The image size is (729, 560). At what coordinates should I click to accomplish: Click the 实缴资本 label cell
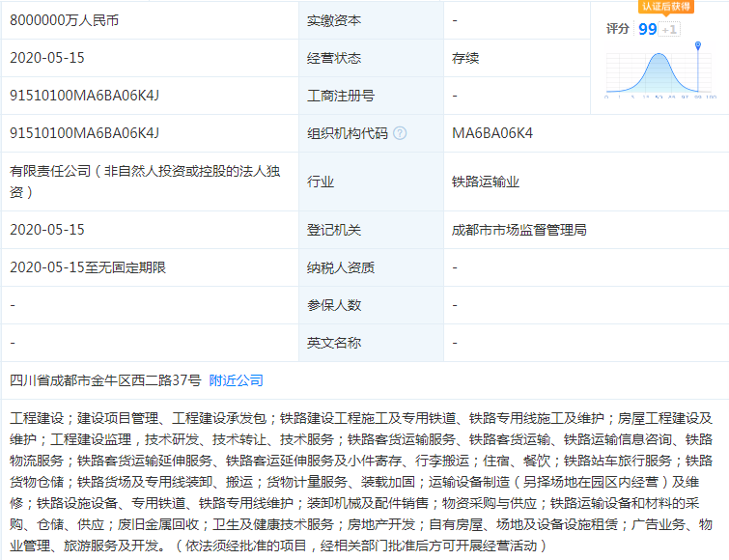tap(334, 19)
